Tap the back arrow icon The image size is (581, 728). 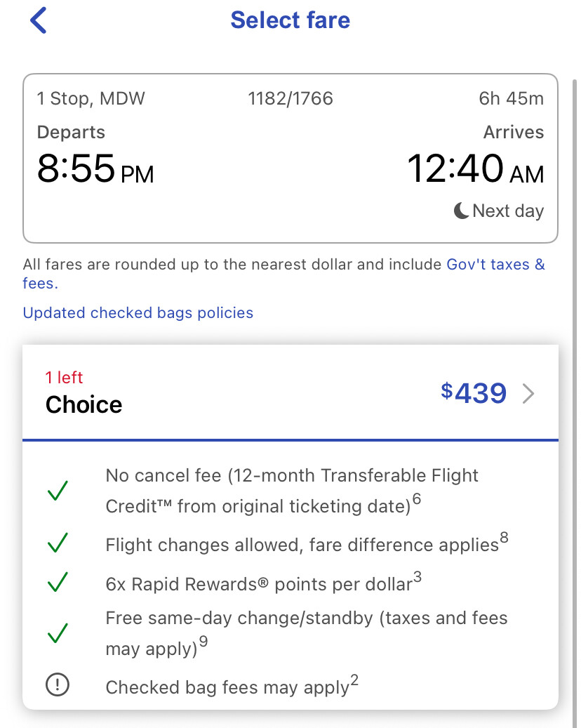[x=39, y=20]
